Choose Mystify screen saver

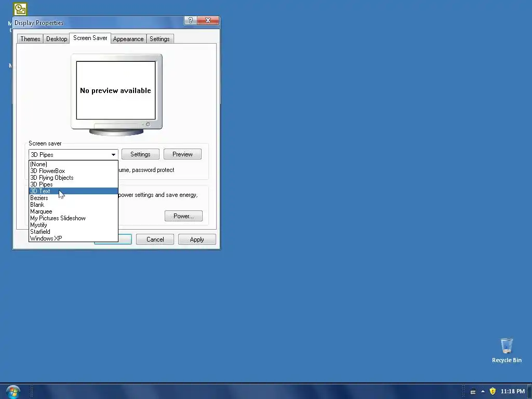[x=73, y=225]
